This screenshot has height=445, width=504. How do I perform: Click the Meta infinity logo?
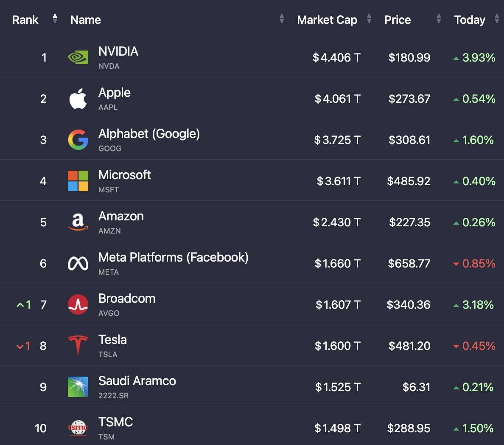pos(78,263)
